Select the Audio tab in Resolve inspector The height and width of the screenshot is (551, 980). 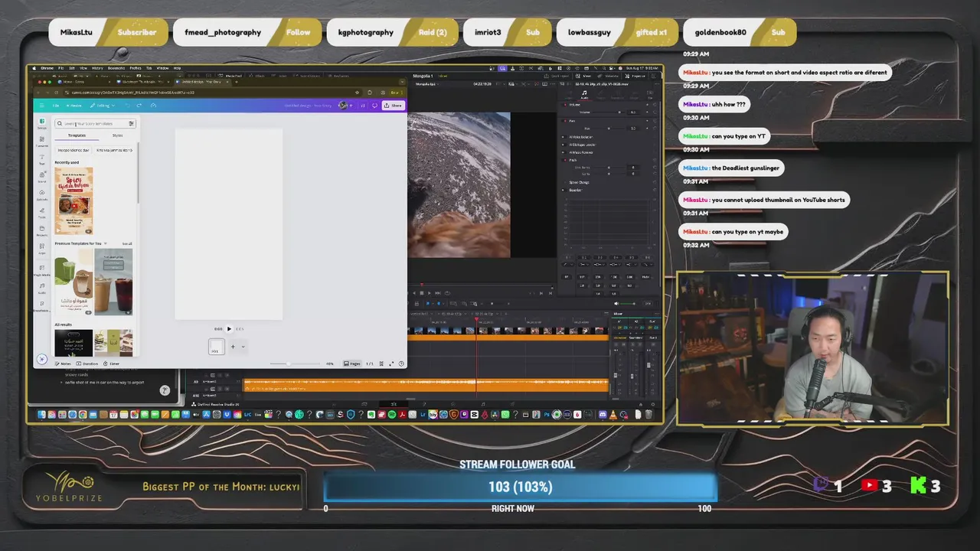[x=584, y=95]
